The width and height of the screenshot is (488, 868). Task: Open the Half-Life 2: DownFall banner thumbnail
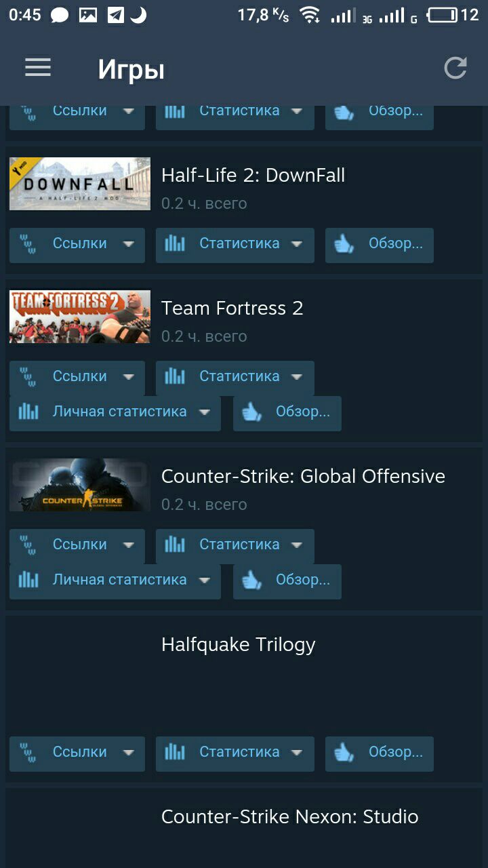[80, 184]
